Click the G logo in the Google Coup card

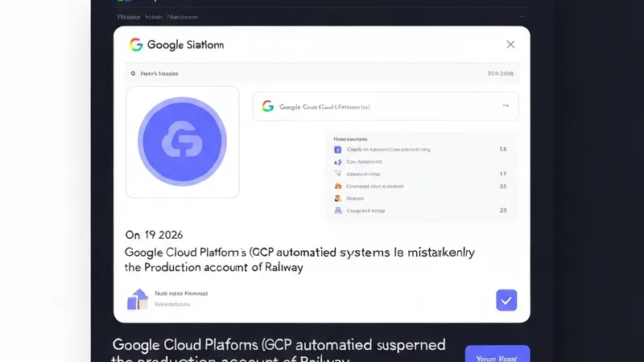268,106
